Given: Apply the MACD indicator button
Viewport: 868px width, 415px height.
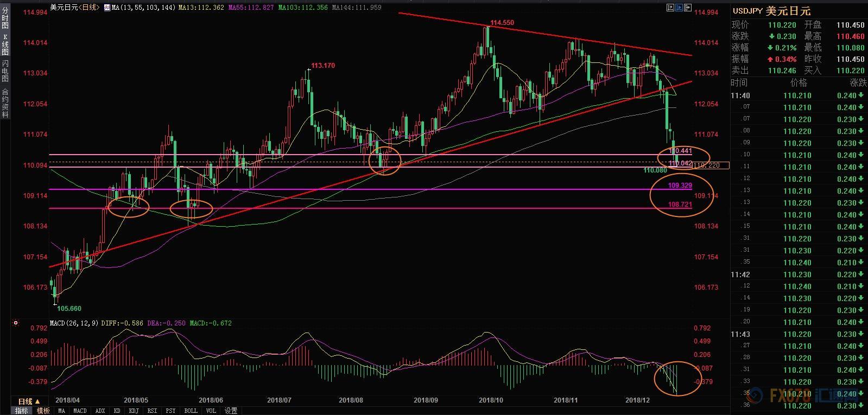Looking at the screenshot, I should point(80,411).
